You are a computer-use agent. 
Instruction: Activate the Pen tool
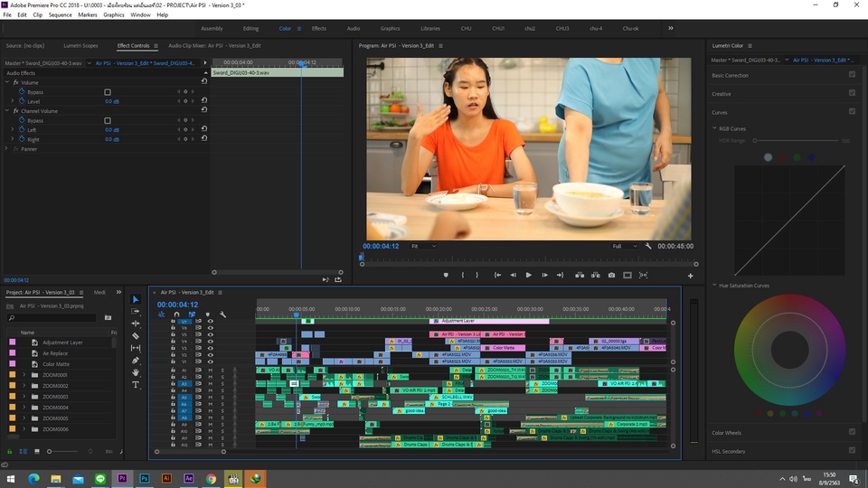coord(136,361)
